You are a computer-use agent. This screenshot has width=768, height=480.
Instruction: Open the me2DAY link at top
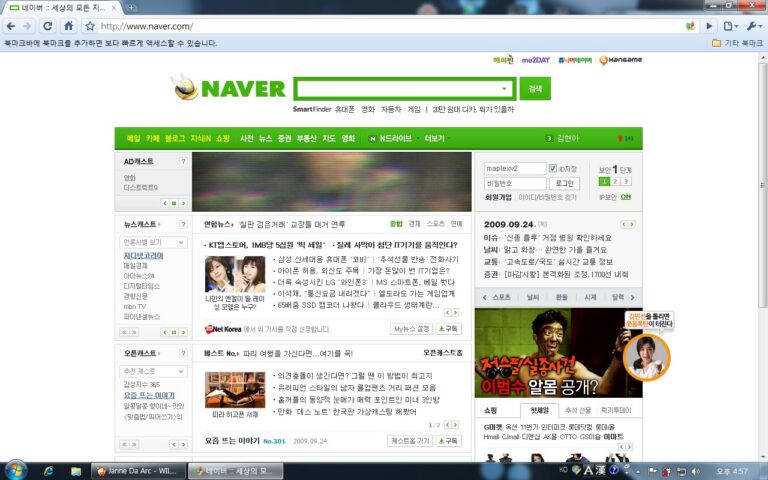click(535, 60)
